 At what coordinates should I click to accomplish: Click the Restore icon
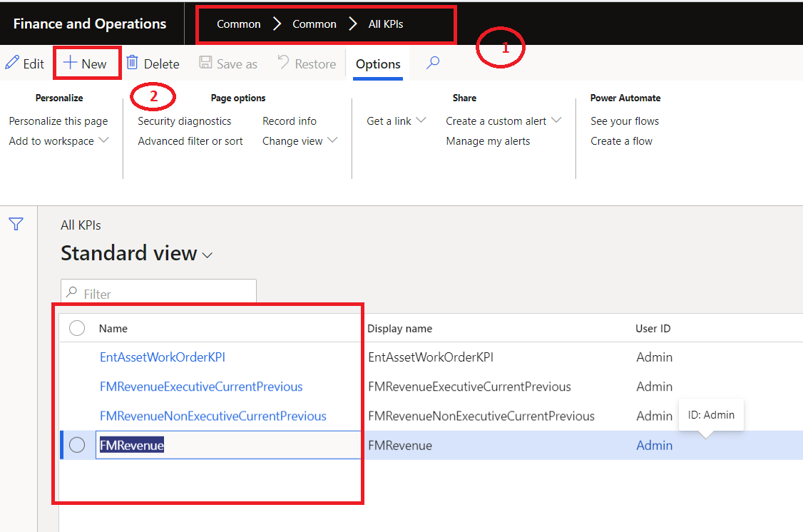[x=285, y=63]
